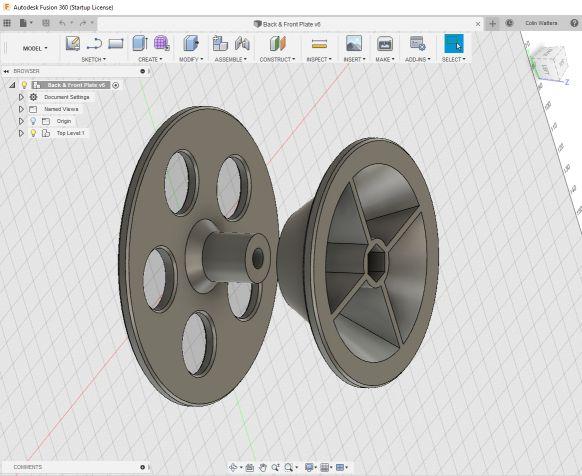The width and height of the screenshot is (582, 476).
Task: Click the Redo arrow
Action: pyautogui.click(x=83, y=23)
